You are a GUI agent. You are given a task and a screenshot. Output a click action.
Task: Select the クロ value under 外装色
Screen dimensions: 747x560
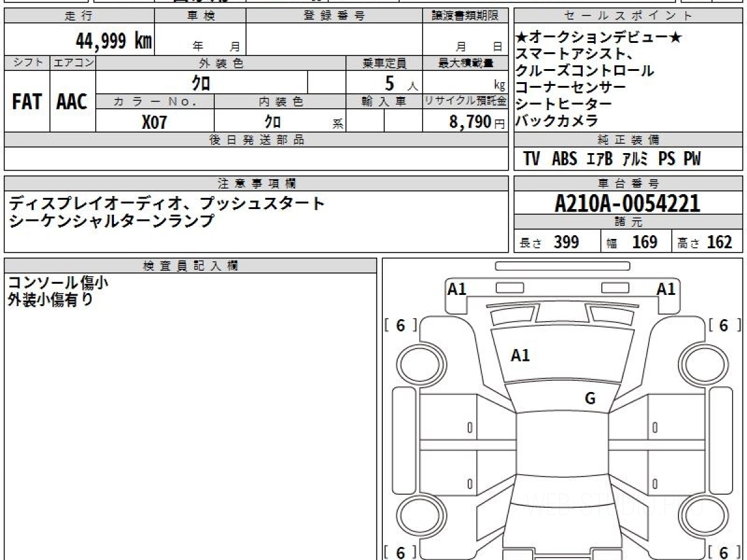coord(201,83)
